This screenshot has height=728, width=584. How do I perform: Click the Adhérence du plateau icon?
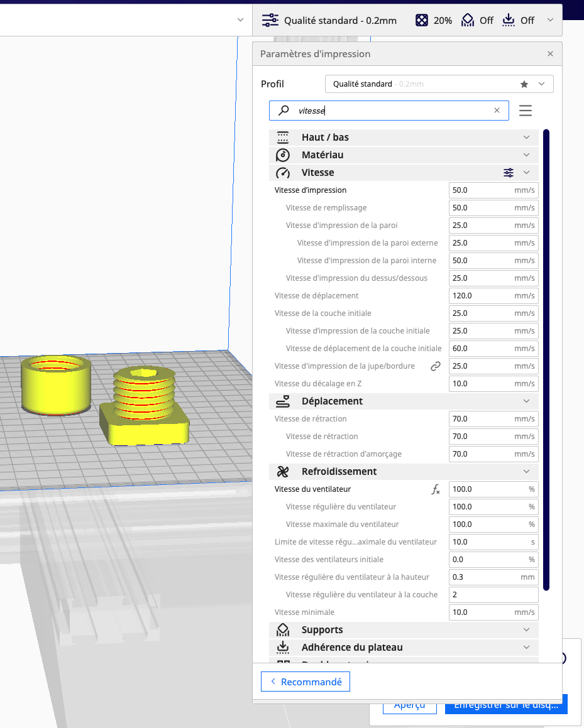tap(283, 648)
